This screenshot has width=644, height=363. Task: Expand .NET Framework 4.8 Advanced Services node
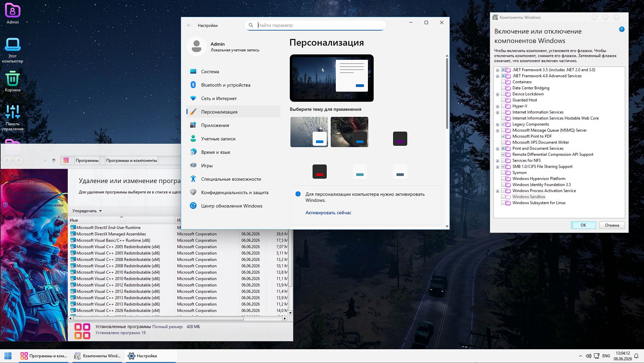click(497, 76)
